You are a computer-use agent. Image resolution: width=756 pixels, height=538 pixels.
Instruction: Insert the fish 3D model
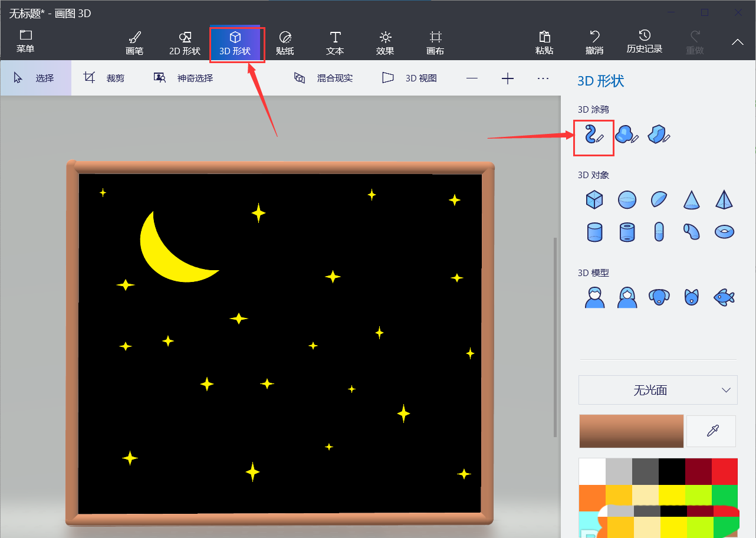724,297
